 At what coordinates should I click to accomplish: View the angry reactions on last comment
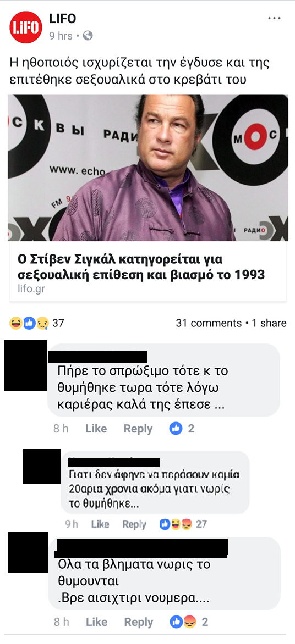pyautogui.click(x=189, y=622)
